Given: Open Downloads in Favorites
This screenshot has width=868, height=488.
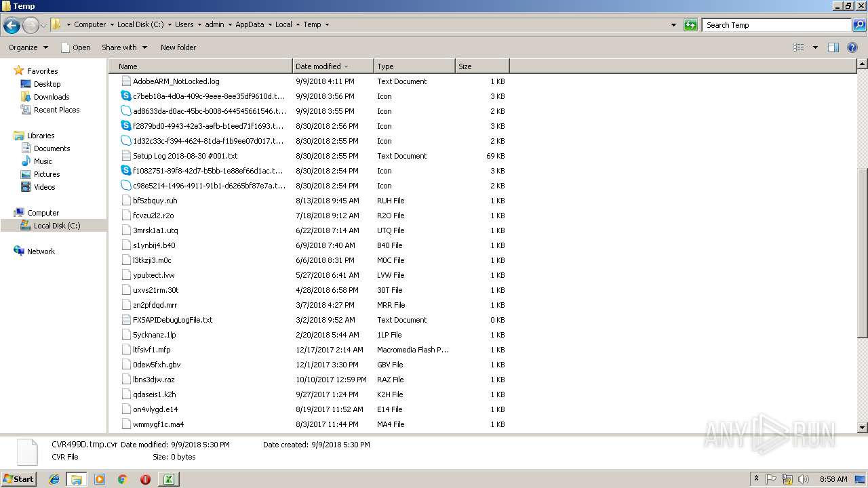Looking at the screenshot, I should [52, 97].
